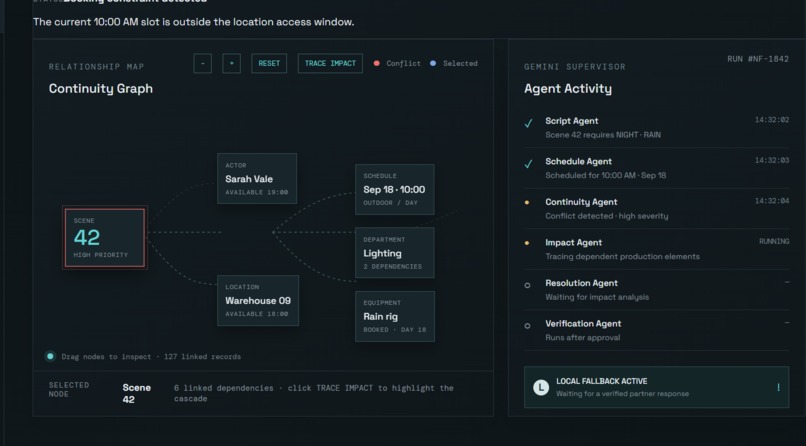806x446 pixels.
Task: Zoom in with the plus button
Action: click(231, 64)
